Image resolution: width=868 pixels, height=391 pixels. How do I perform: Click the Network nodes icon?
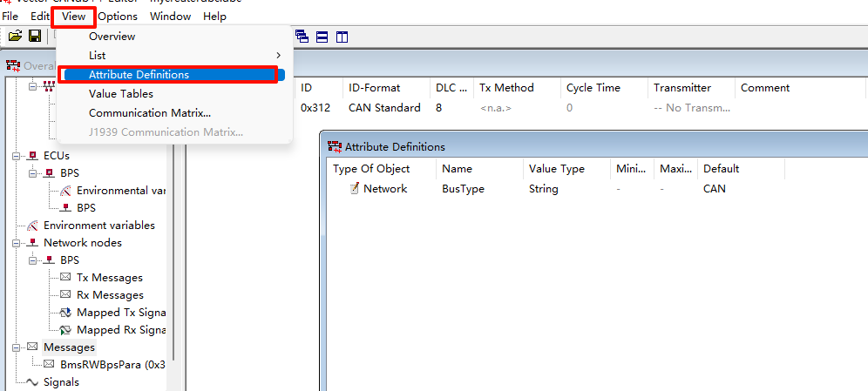coord(32,243)
